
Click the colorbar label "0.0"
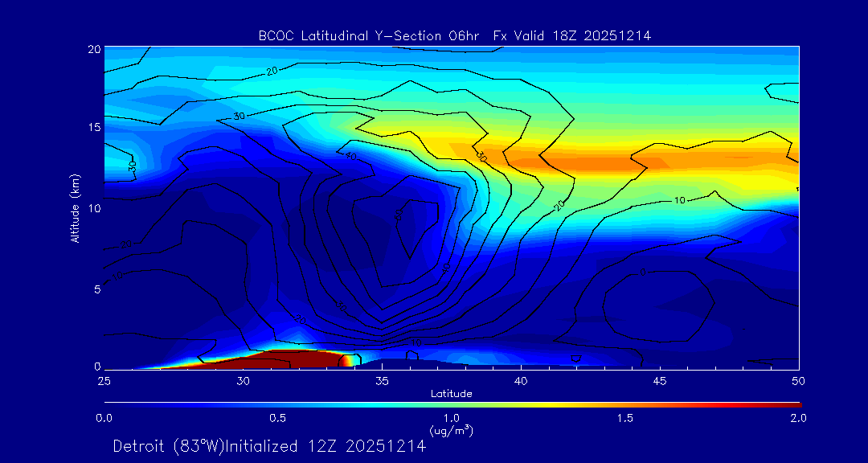pyautogui.click(x=104, y=418)
